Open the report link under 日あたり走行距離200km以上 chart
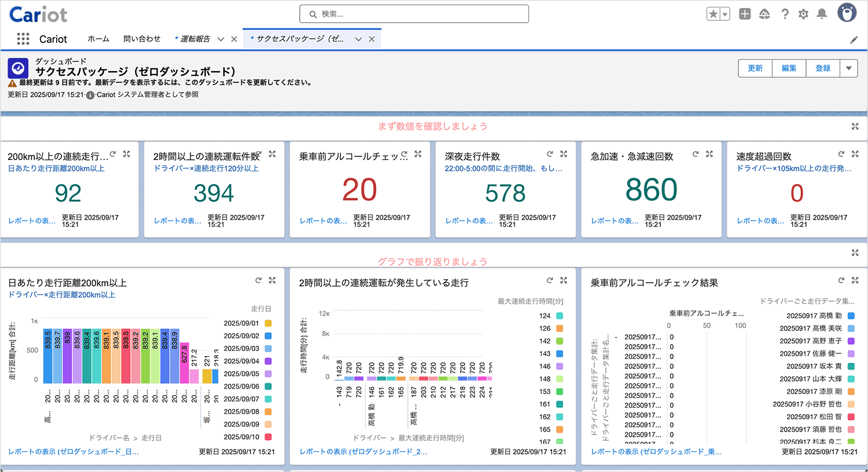 [x=73, y=452]
